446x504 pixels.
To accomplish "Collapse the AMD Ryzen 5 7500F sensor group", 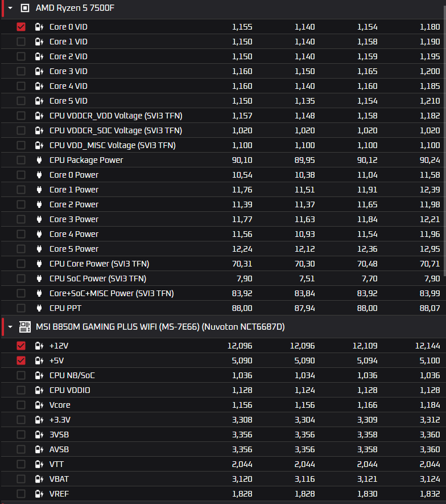I will pos(10,8).
